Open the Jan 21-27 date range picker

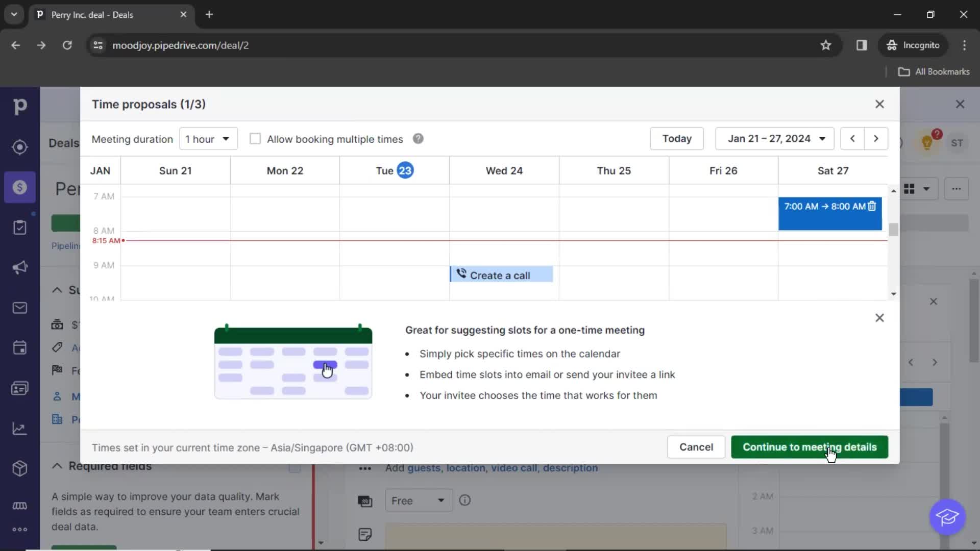774,139
